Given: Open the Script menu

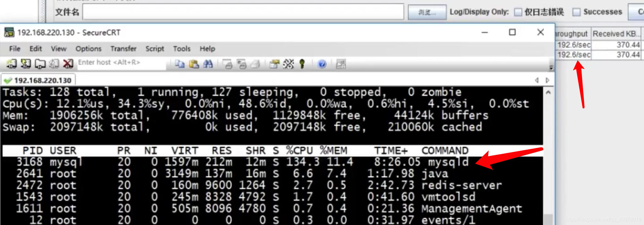Looking at the screenshot, I should pyautogui.click(x=155, y=49).
